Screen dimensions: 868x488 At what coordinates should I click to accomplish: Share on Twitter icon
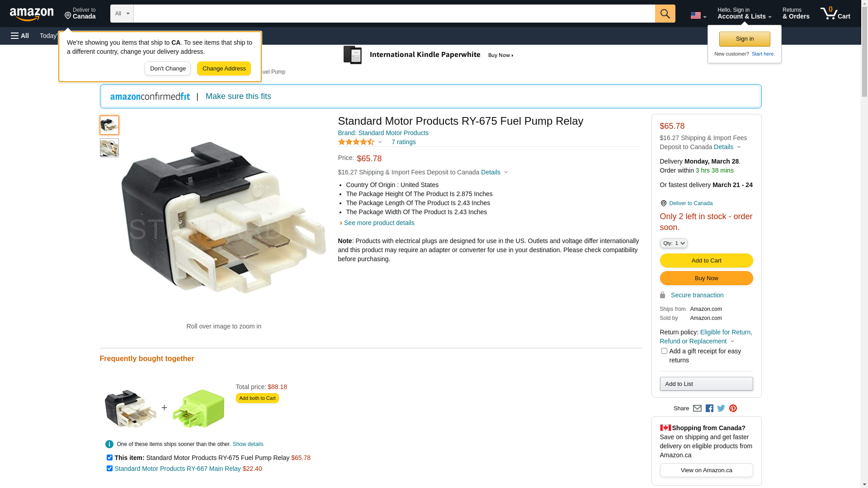pos(721,408)
